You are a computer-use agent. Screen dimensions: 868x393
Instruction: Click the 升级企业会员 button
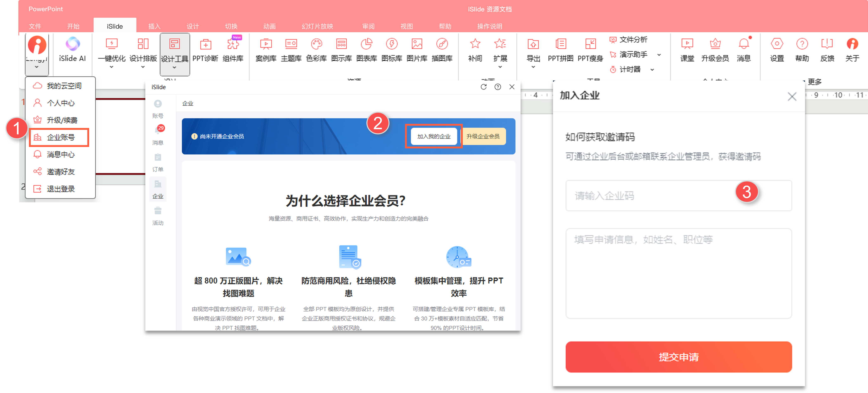coord(483,136)
